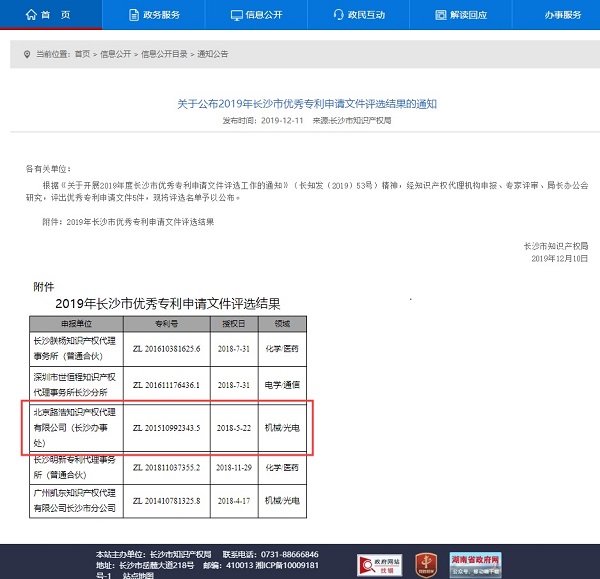This screenshot has width=600, height=579.
Task: Click the grant date 2018-4-17
Action: click(234, 501)
